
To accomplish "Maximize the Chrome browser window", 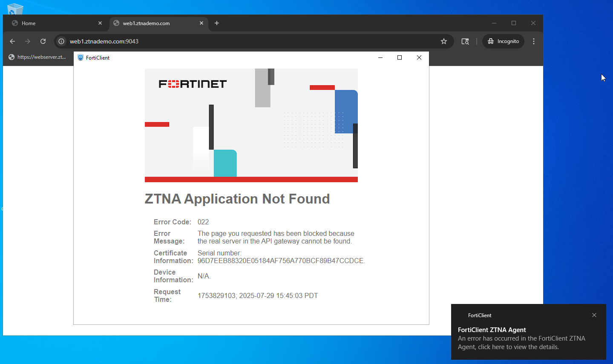I will [514, 23].
